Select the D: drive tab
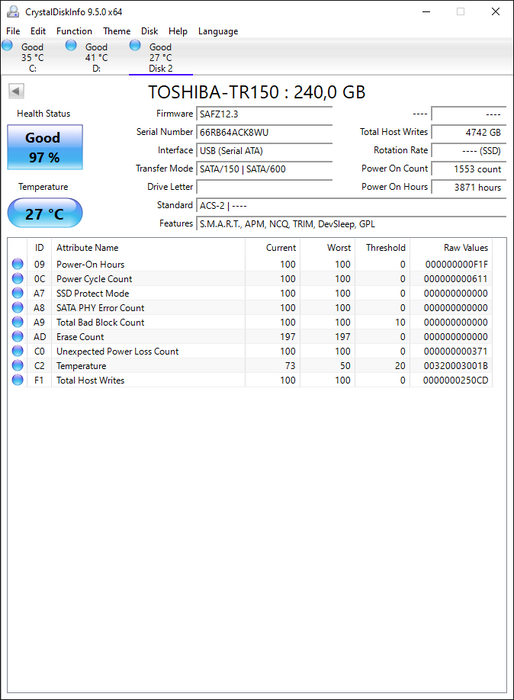 click(x=96, y=58)
